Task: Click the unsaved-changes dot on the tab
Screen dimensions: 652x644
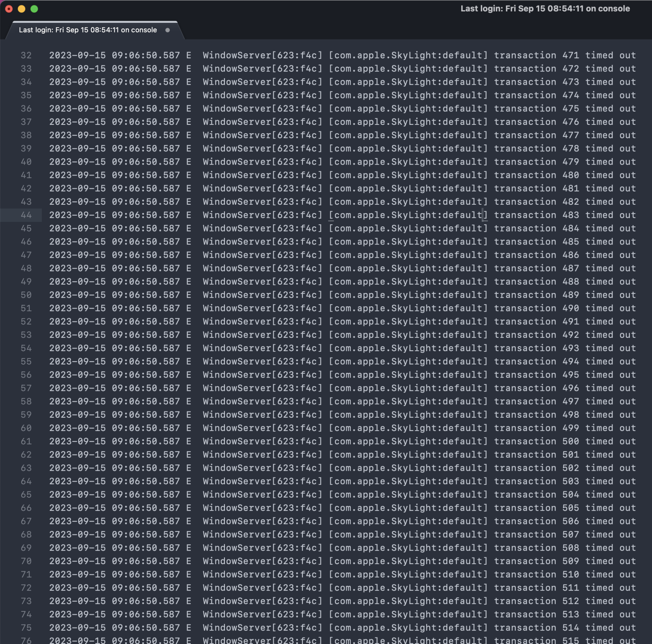Action: click(167, 30)
